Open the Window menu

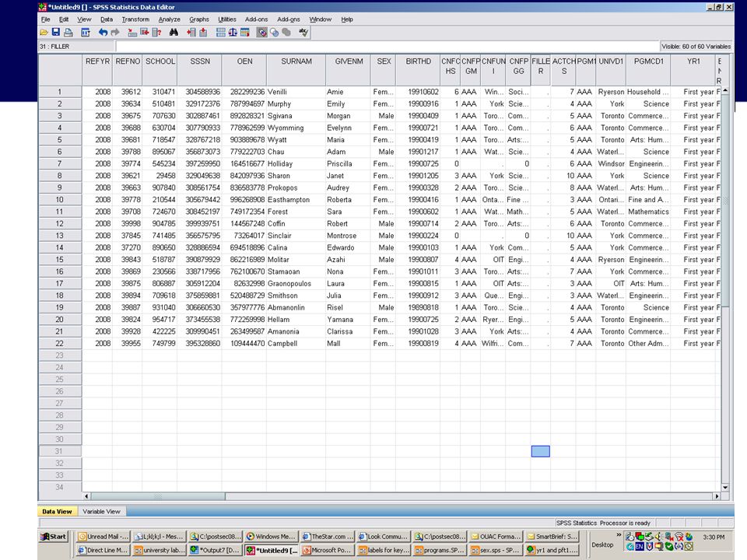320,19
